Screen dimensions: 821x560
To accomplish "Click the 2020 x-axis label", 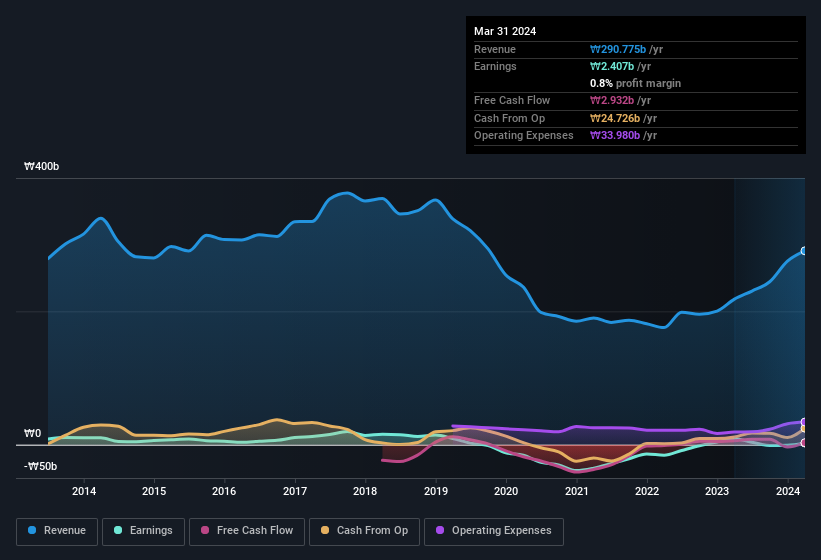I will point(506,491).
